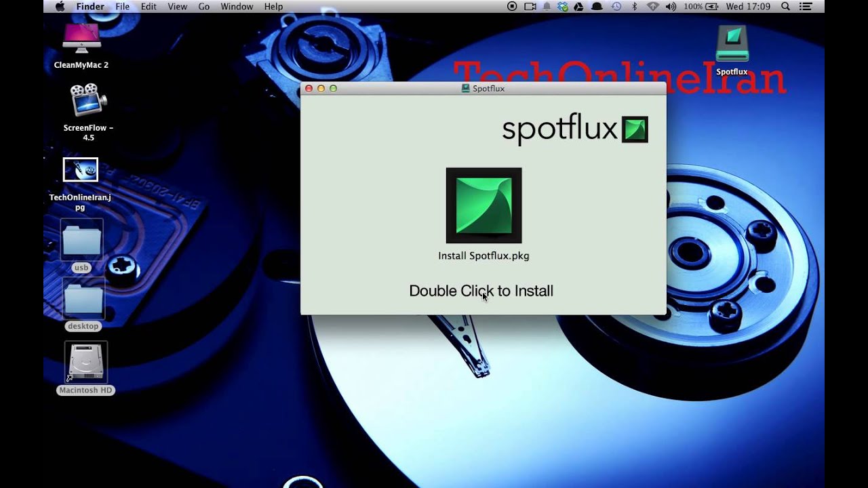Open the notification bell menu bar icon
The height and width of the screenshot is (488, 868).
point(547,6)
